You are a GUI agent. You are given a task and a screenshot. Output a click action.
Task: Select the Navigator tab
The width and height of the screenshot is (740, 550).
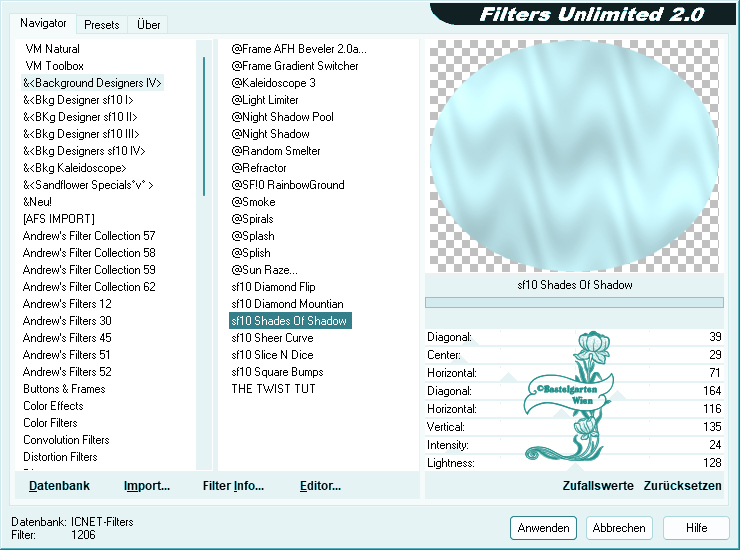(x=43, y=23)
